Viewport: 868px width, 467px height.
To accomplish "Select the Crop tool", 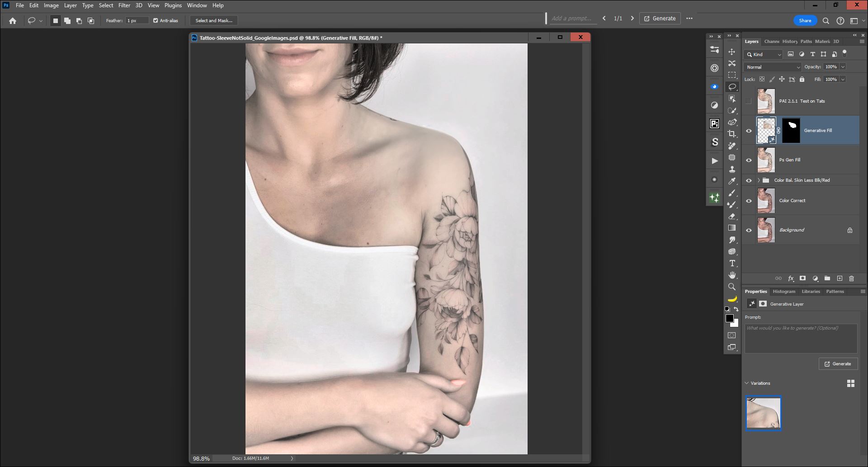I will point(731,134).
